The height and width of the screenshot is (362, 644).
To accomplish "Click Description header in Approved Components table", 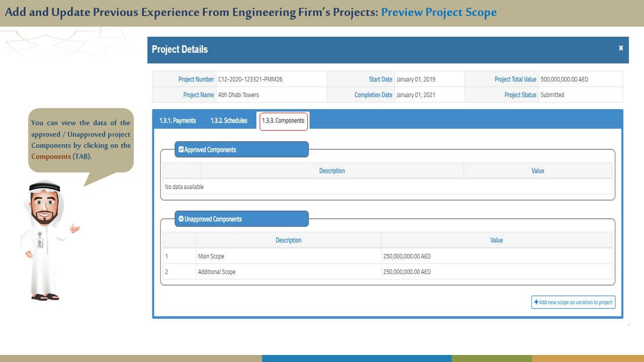I will tap(332, 171).
